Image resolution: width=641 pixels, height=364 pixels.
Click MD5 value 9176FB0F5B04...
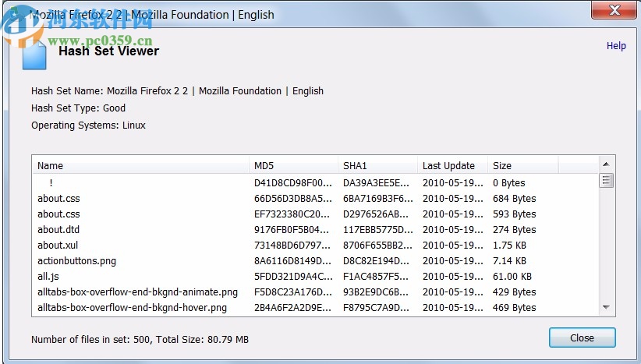(x=292, y=229)
